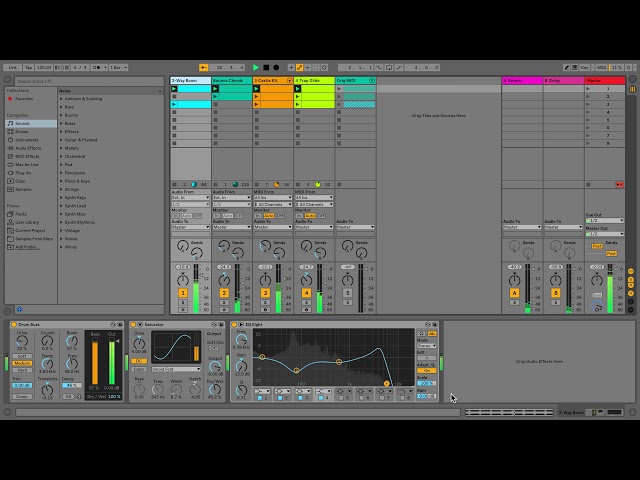Screen dimensions: 640x480
Task: Launch first clip in 3-Way Boom track
Action: (x=174, y=88)
